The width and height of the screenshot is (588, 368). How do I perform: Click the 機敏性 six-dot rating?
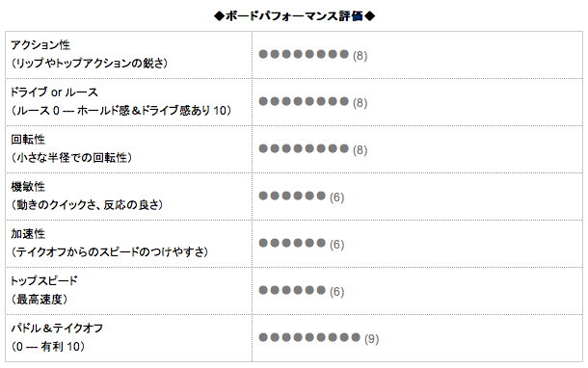[292, 196]
